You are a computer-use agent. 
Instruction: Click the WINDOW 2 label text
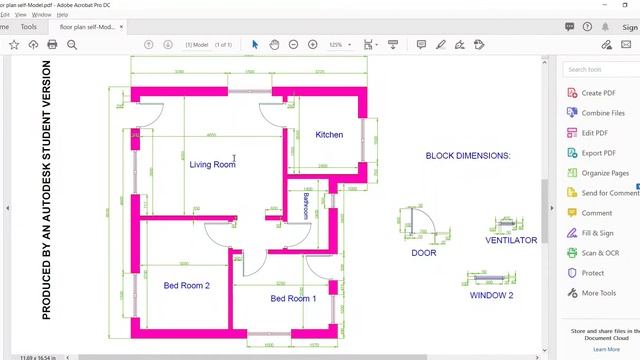(x=491, y=296)
